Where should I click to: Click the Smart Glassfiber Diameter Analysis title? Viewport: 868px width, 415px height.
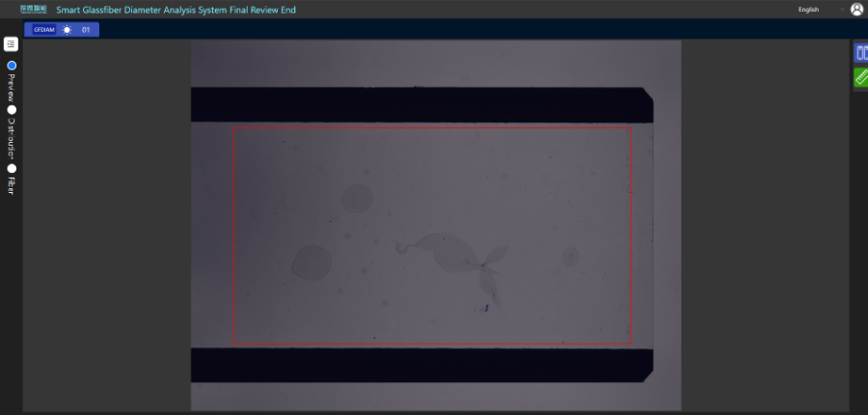[x=176, y=10]
